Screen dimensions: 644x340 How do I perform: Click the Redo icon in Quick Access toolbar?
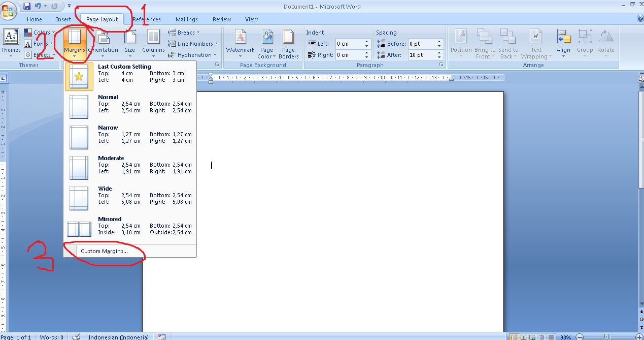tap(54, 6)
